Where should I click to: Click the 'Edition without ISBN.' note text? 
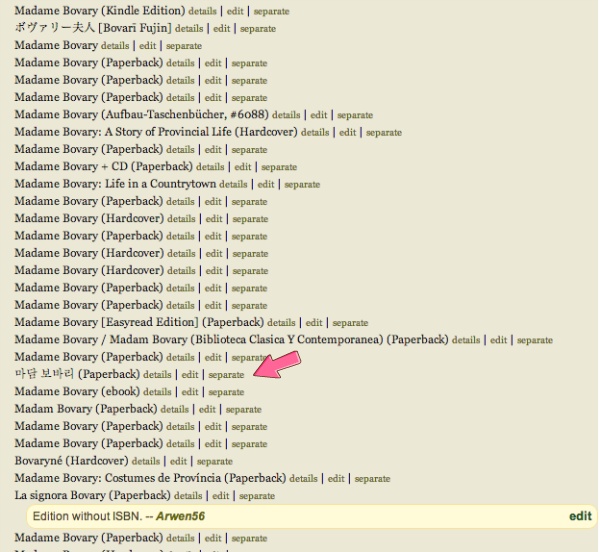pos(88,516)
